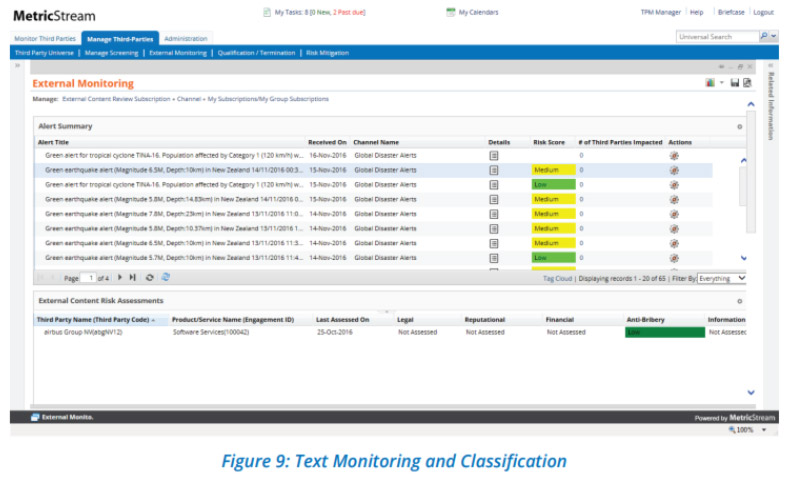
Task: Click actions gear in highlighted Medium risk row
Action: (x=674, y=170)
